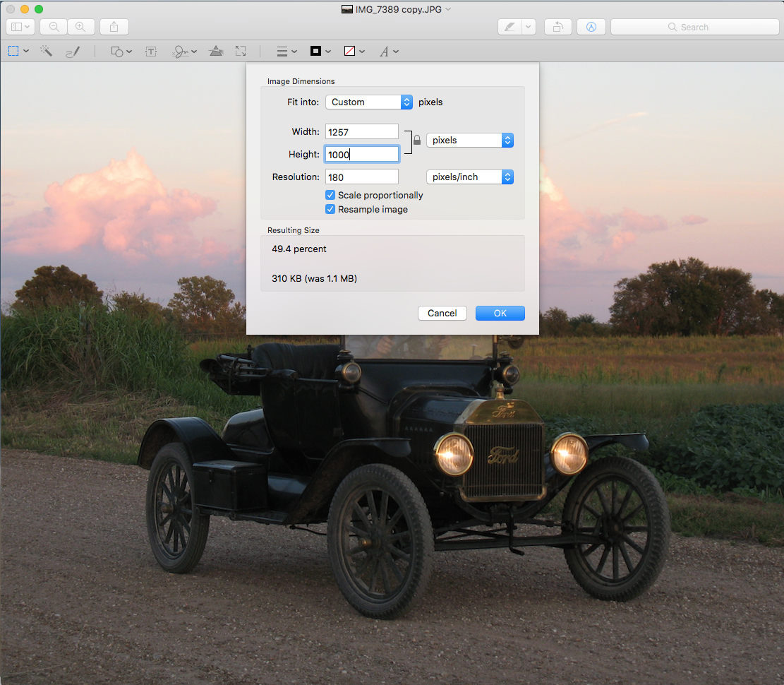784x685 pixels.
Task: Open the black border color swatch
Action: (320, 52)
